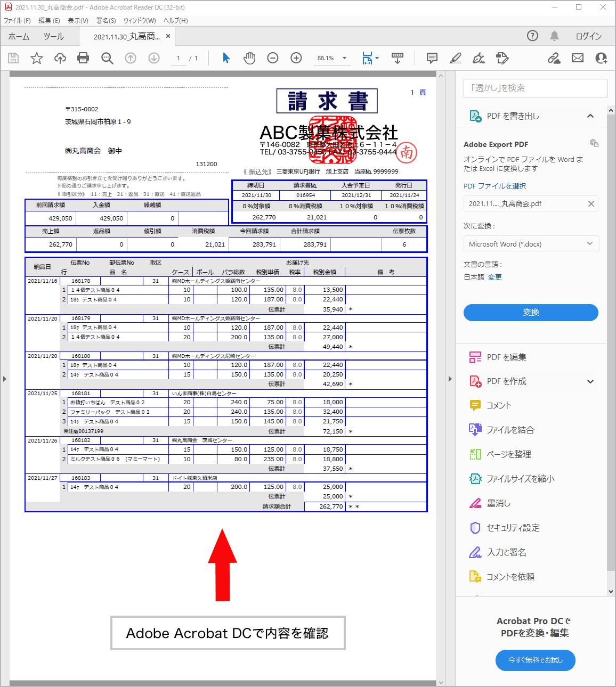
Task: Click the document scroll up arrow
Action: tap(441, 76)
